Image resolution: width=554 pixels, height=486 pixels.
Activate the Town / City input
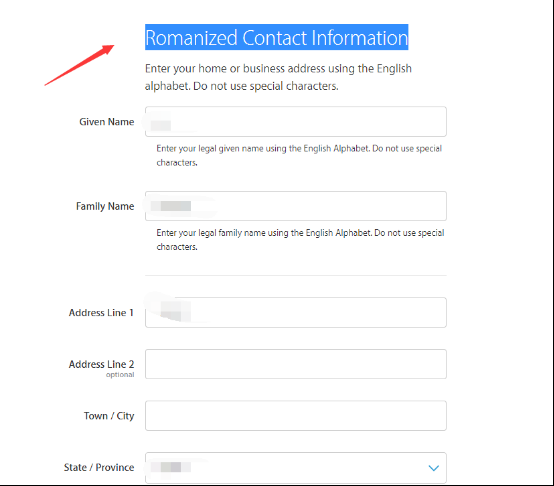(x=296, y=416)
